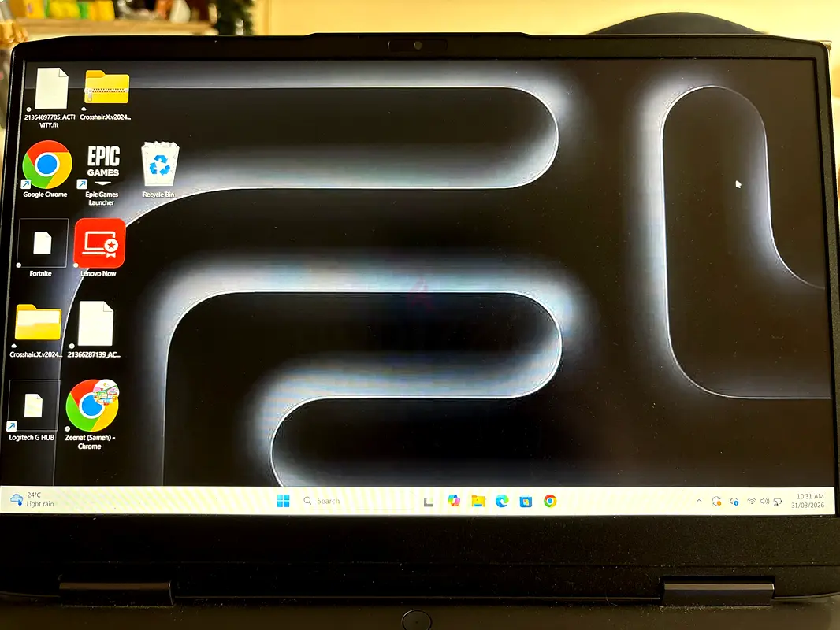Open the Windows Start menu
840x630 pixels.
[x=284, y=501]
